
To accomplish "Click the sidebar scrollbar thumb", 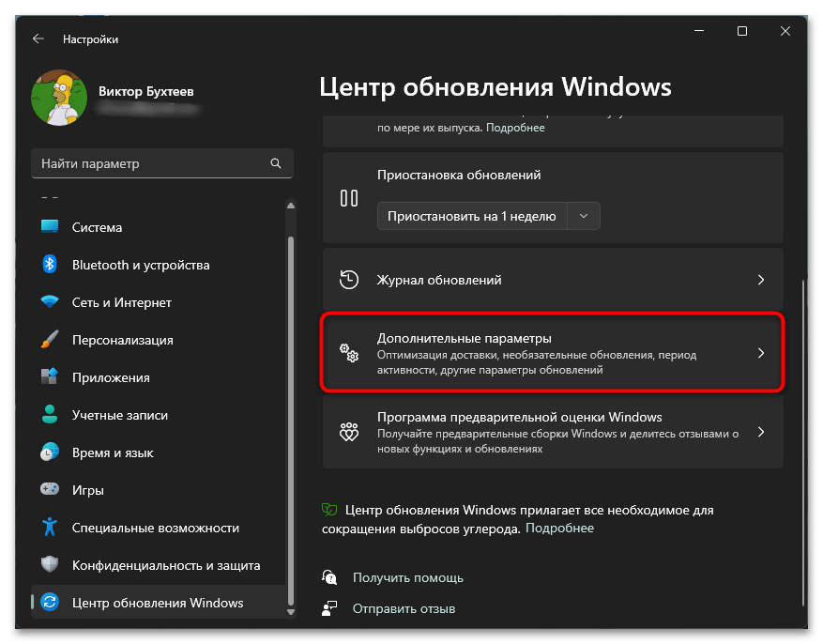I will [291, 422].
